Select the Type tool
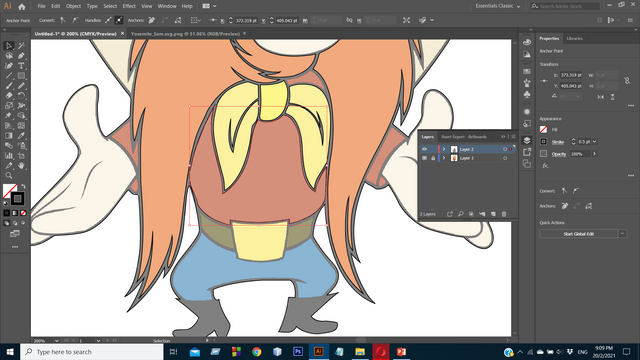The width and height of the screenshot is (640, 360). [x=21, y=66]
